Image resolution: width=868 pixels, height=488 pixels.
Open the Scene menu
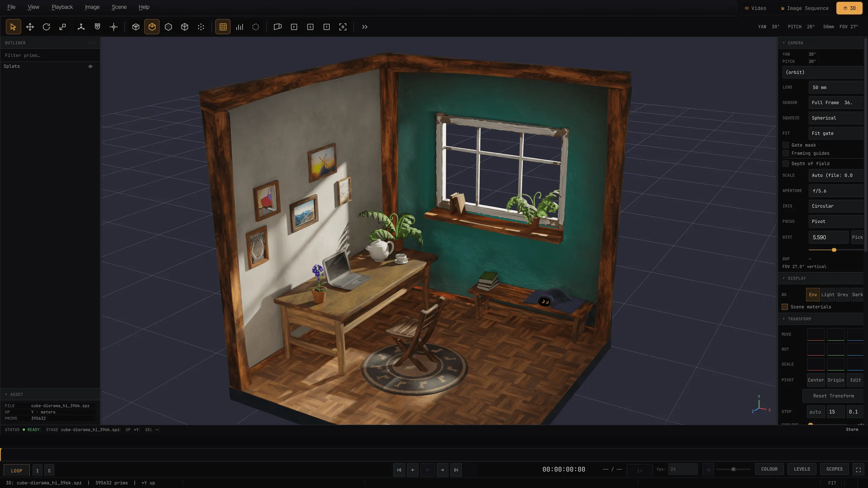[119, 7]
